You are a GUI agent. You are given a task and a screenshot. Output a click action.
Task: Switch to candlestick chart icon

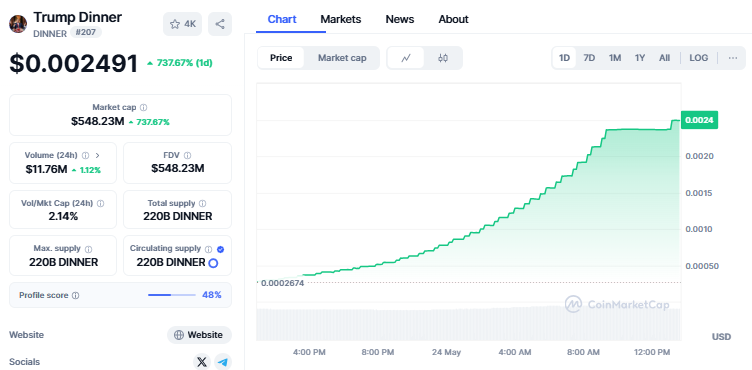443,58
